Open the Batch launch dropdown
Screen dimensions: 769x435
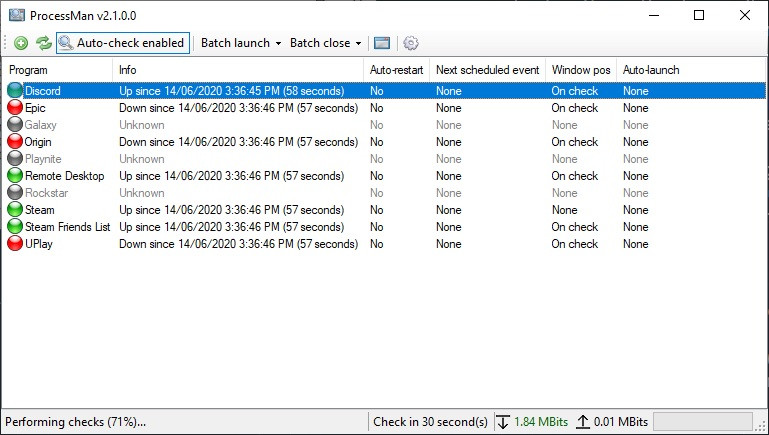pos(241,43)
